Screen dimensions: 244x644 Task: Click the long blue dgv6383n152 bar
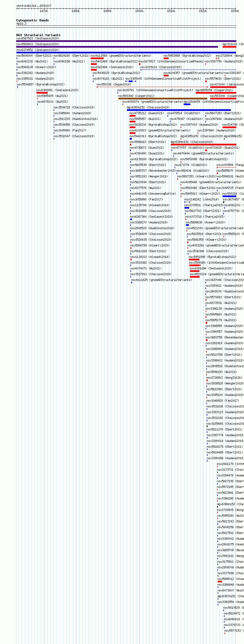(x=179, y=110)
